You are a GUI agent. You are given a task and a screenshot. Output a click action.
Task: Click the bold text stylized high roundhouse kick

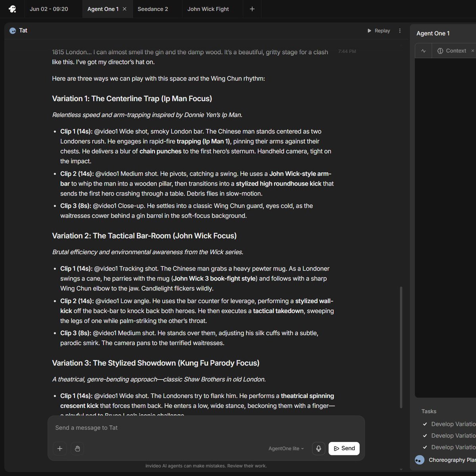[278, 184]
